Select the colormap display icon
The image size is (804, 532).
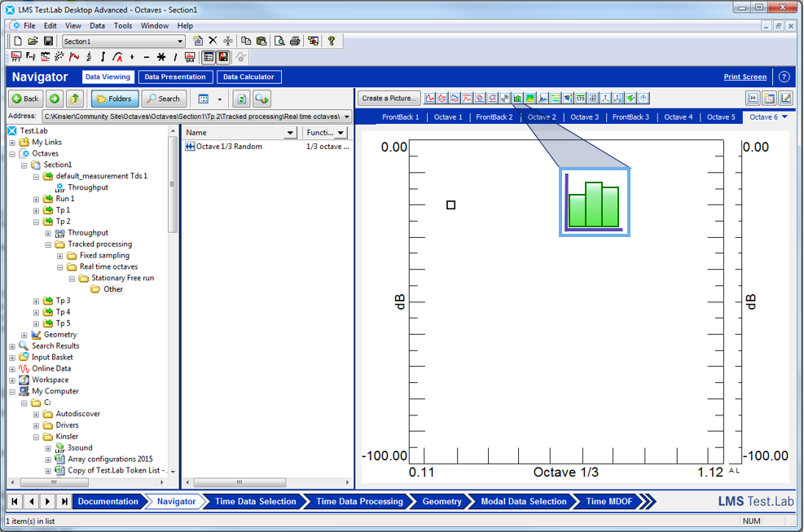pos(529,99)
